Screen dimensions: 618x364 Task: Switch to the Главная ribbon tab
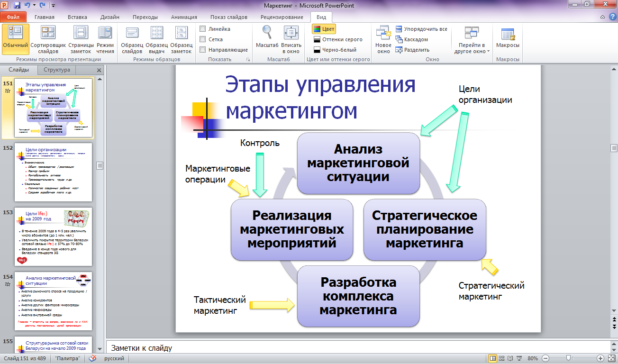45,17
